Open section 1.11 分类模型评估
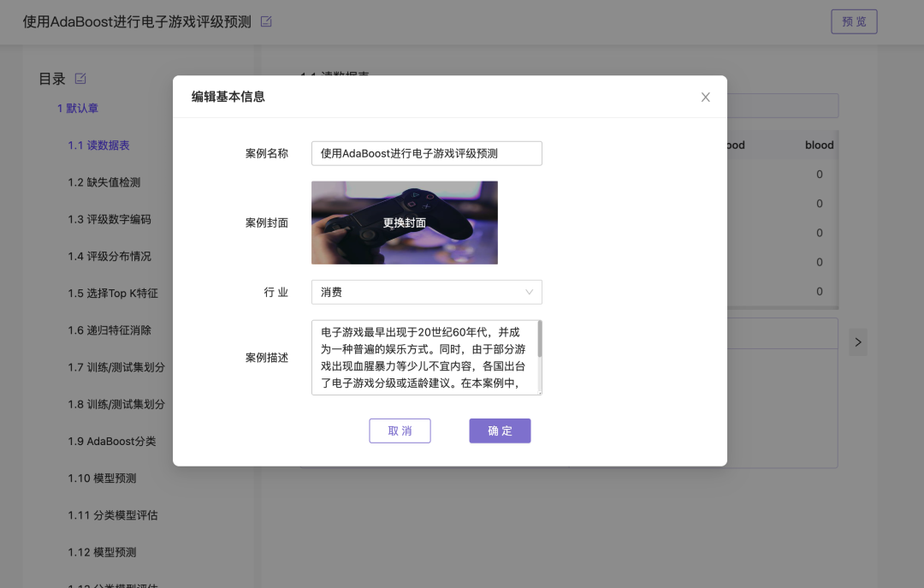924x588 pixels. pos(113,515)
